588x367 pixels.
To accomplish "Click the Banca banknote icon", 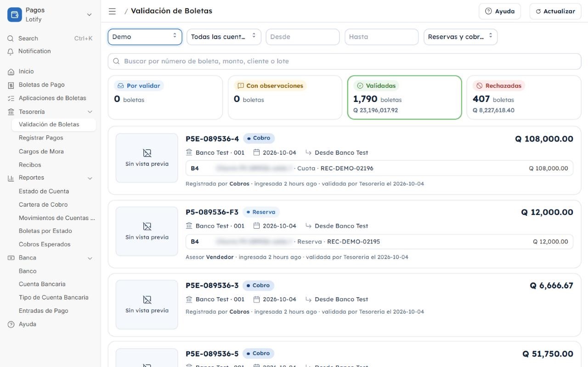I will pyautogui.click(x=11, y=258).
